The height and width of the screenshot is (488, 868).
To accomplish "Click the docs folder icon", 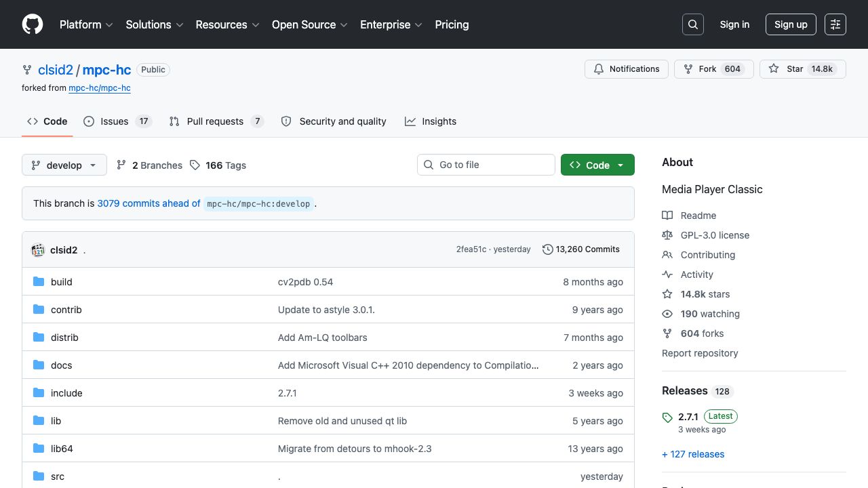I will pos(39,365).
